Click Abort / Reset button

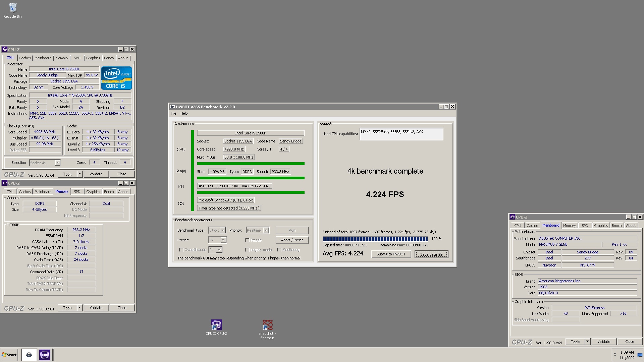pos(292,240)
